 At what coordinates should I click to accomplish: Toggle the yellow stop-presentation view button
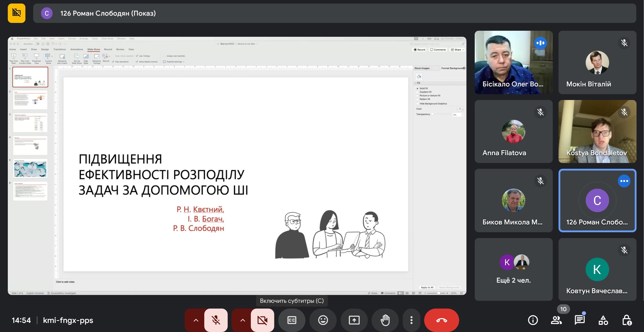(17, 13)
